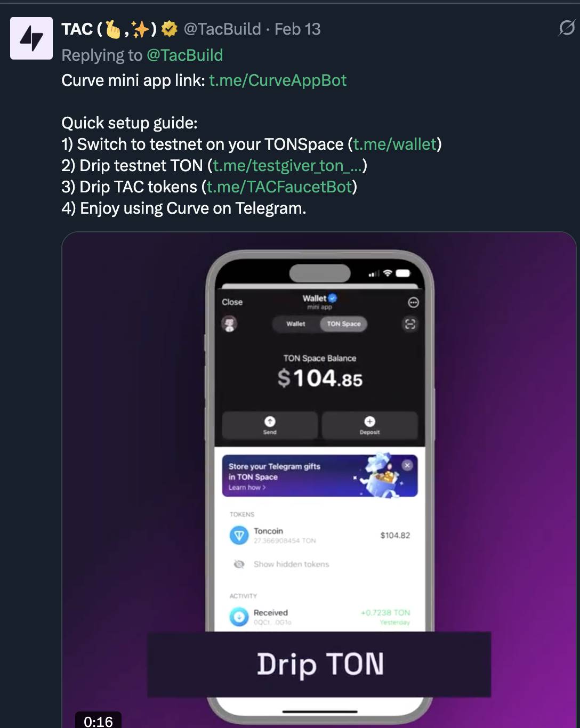Show hidden tokens eye toggle
Screen dimensions: 580x728
239,564
